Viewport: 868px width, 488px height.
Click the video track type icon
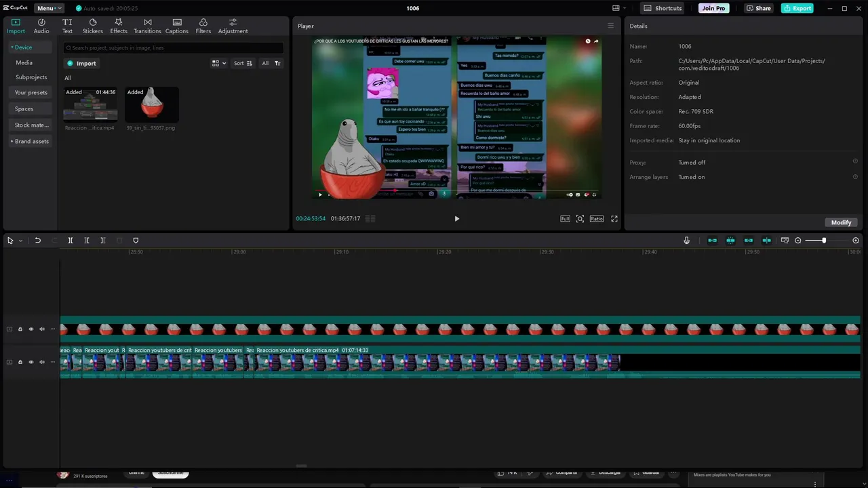pos(9,362)
